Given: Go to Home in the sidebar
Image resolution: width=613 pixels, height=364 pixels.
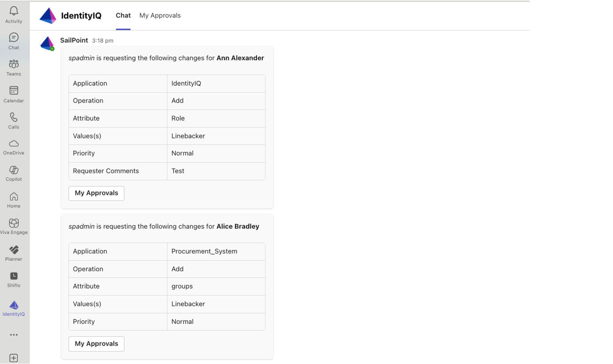Looking at the screenshot, I should [x=14, y=200].
